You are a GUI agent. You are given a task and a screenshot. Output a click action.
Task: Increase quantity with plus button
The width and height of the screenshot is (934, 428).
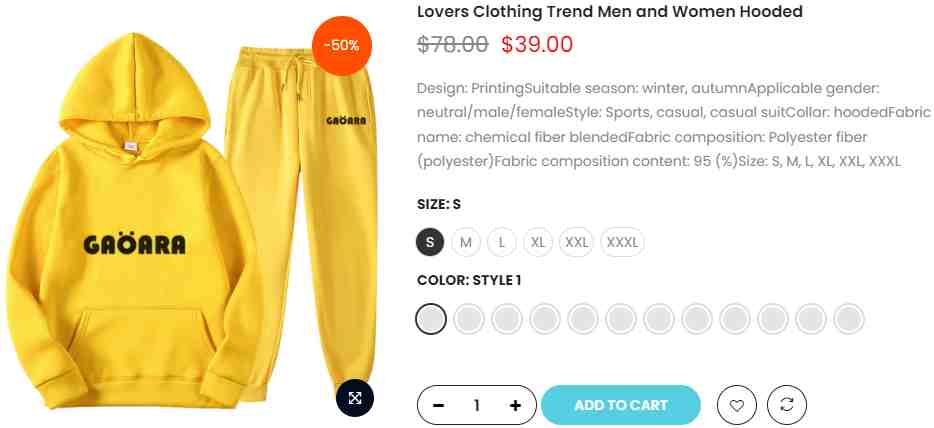pyautogui.click(x=515, y=405)
